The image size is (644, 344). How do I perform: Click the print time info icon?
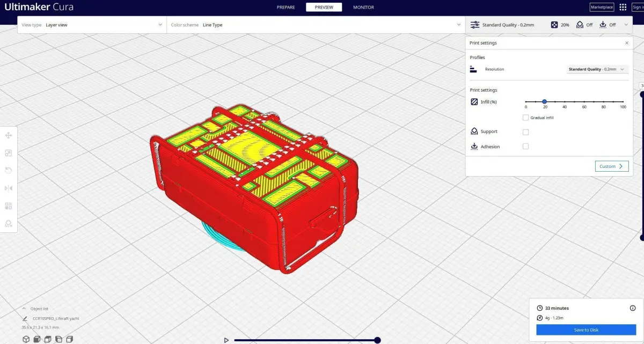[633, 308]
